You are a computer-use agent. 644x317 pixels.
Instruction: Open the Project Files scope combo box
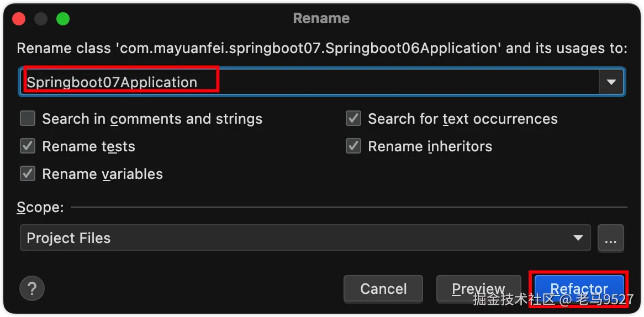[x=298, y=238]
